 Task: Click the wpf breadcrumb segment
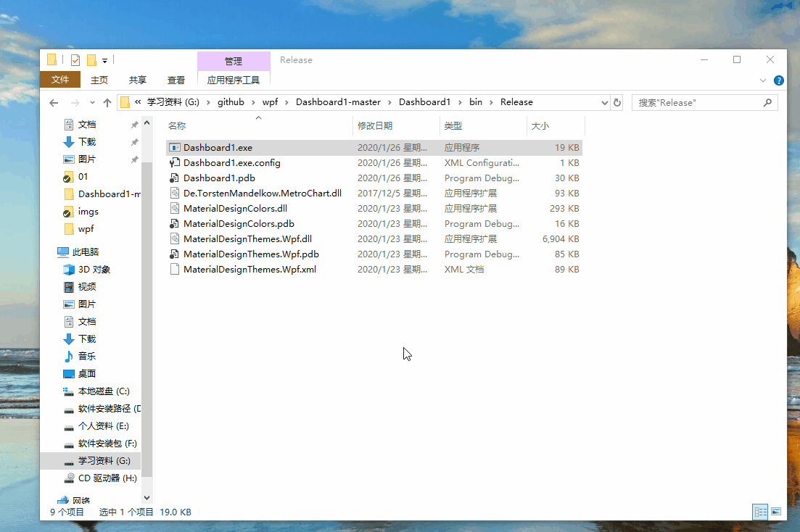pyautogui.click(x=270, y=102)
